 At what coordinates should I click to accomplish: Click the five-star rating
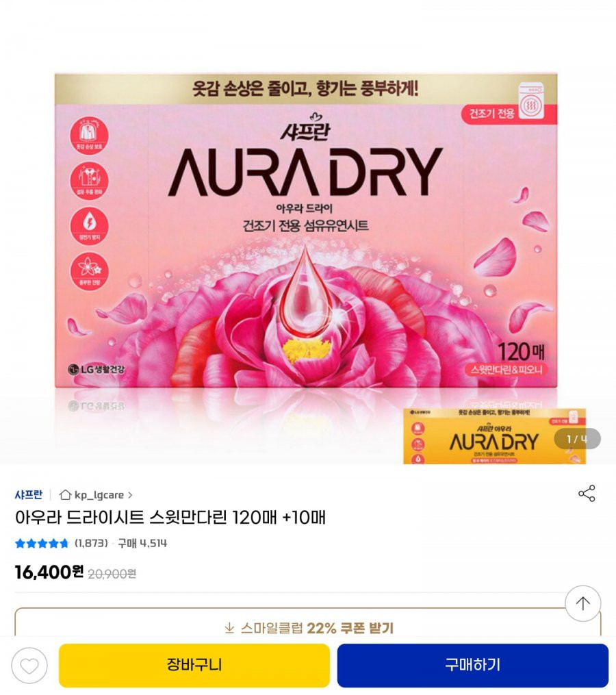[x=42, y=543]
